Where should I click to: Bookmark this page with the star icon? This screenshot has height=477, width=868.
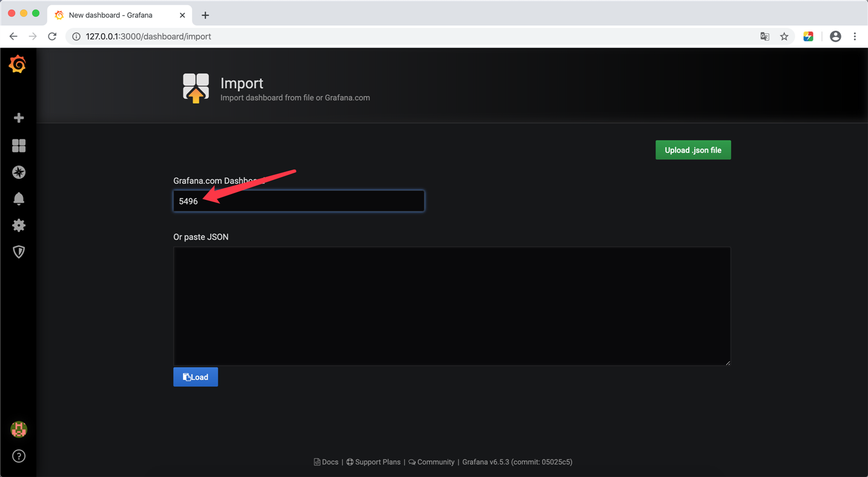point(784,36)
